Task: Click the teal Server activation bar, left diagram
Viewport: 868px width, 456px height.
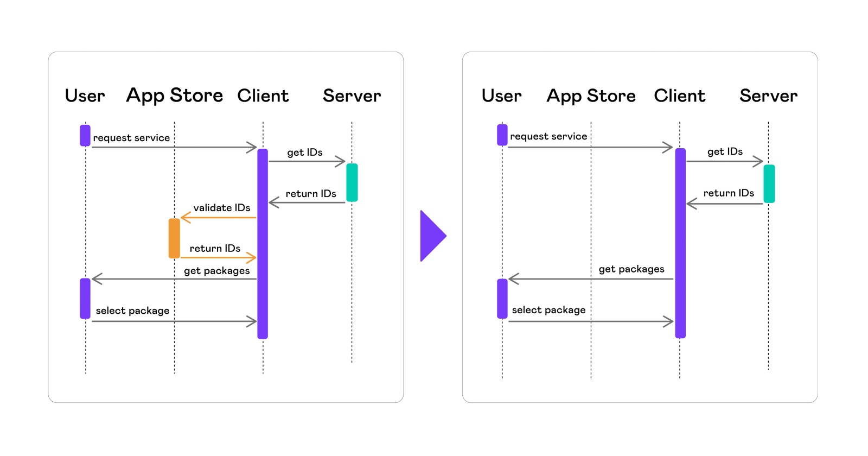Action: [352, 182]
